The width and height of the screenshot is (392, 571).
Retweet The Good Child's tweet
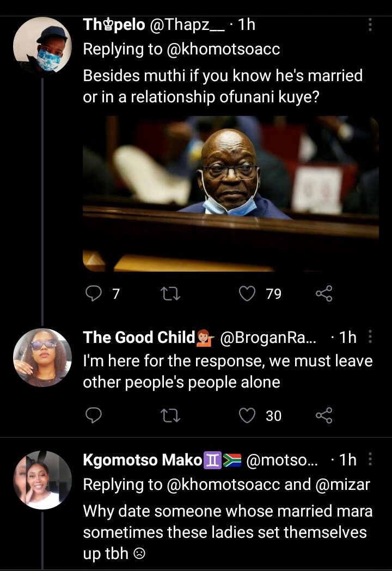171,416
